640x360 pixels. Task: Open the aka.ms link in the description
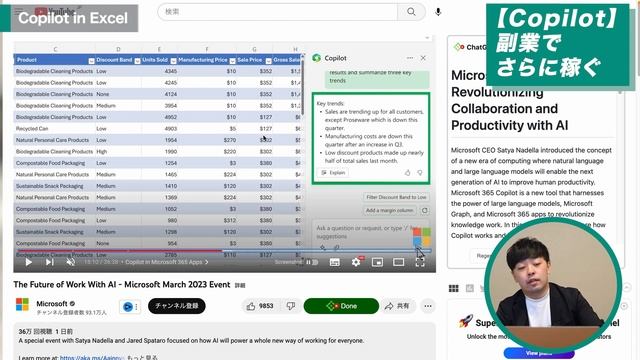click(92, 358)
